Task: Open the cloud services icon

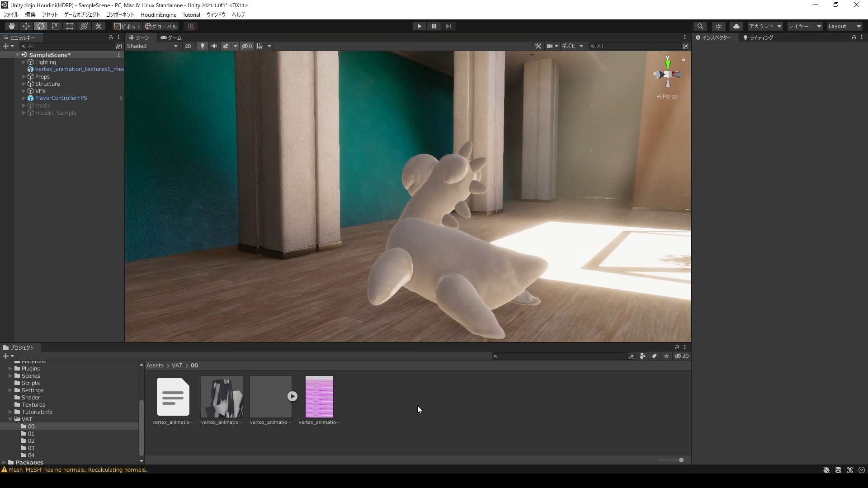Action: tap(736, 26)
